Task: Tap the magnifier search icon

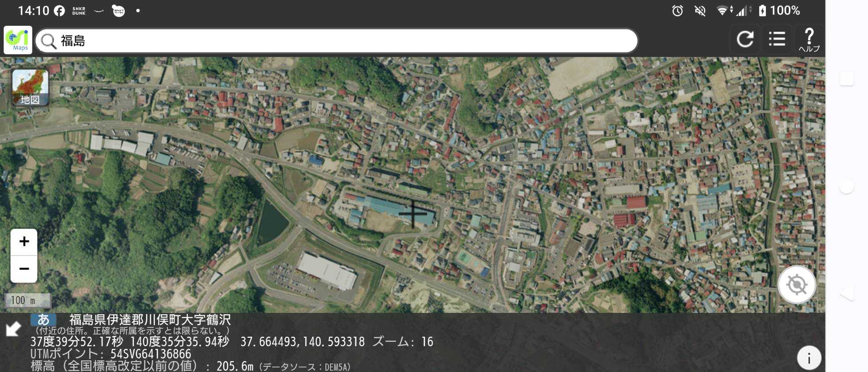Action: click(x=48, y=41)
